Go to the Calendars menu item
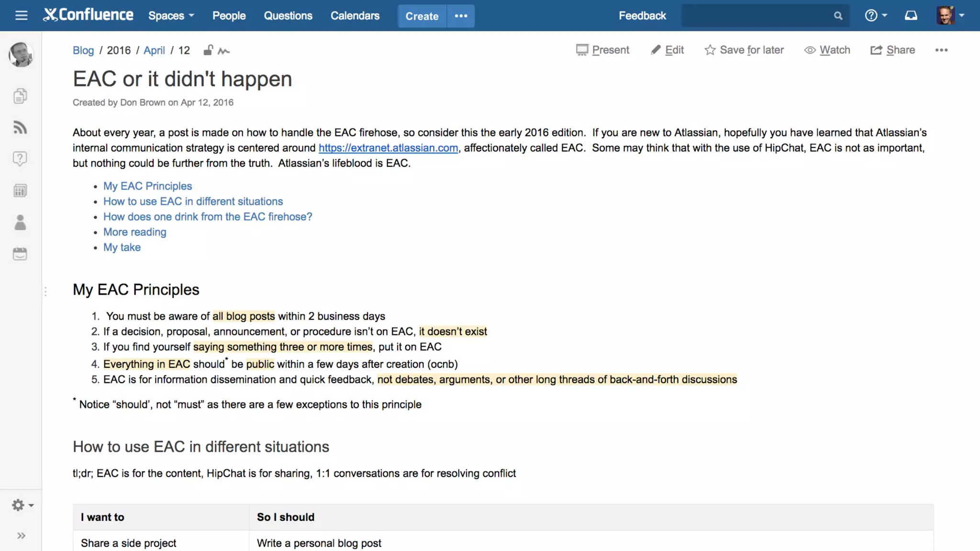Viewport: 980px width, 551px height. point(355,16)
